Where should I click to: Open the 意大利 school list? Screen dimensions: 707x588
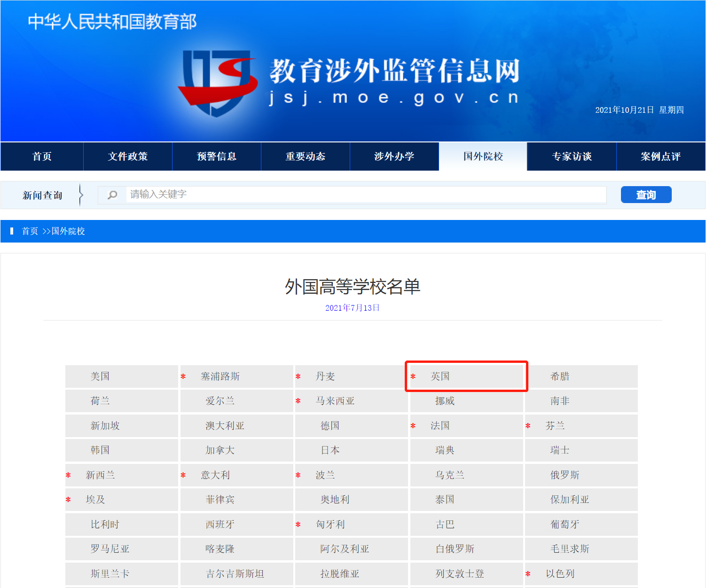tap(216, 475)
